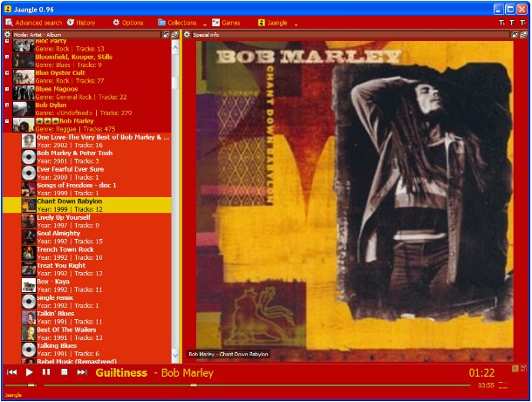Open the Collections menu
532x402 pixels.
pos(177,23)
